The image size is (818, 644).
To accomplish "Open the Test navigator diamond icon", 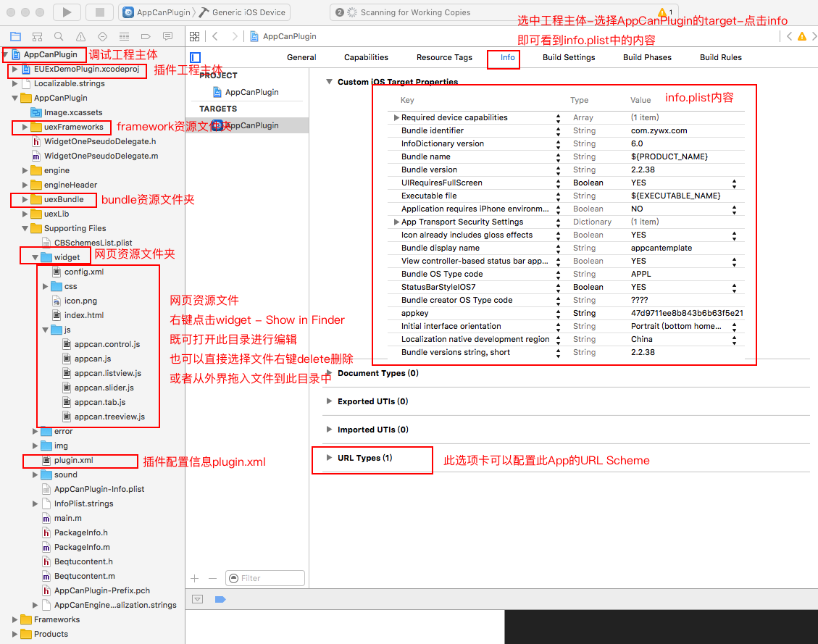I will pyautogui.click(x=102, y=36).
